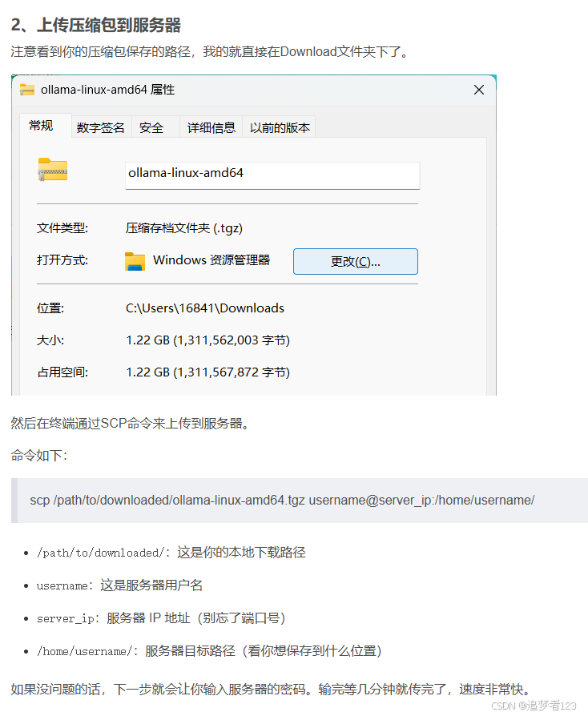Click the server_ip: bullet item
This screenshot has height=716, width=588.
point(161,618)
